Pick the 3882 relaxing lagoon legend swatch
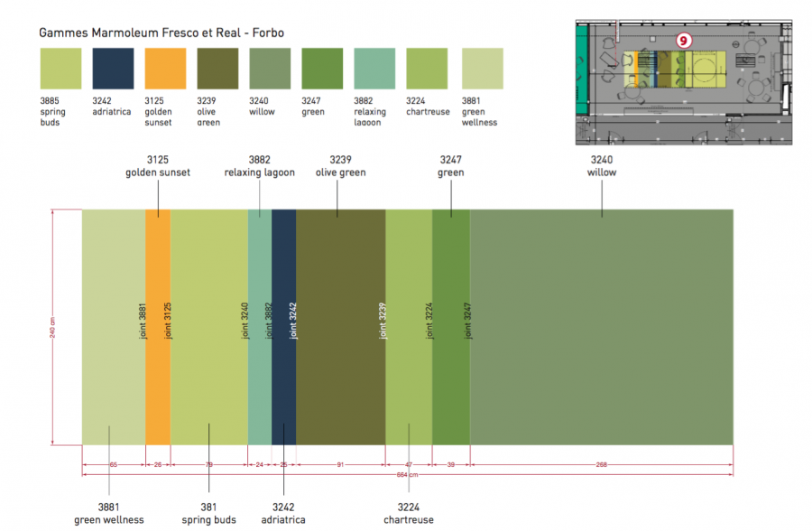Screen dimensions: 812x531 pyautogui.click(x=374, y=69)
